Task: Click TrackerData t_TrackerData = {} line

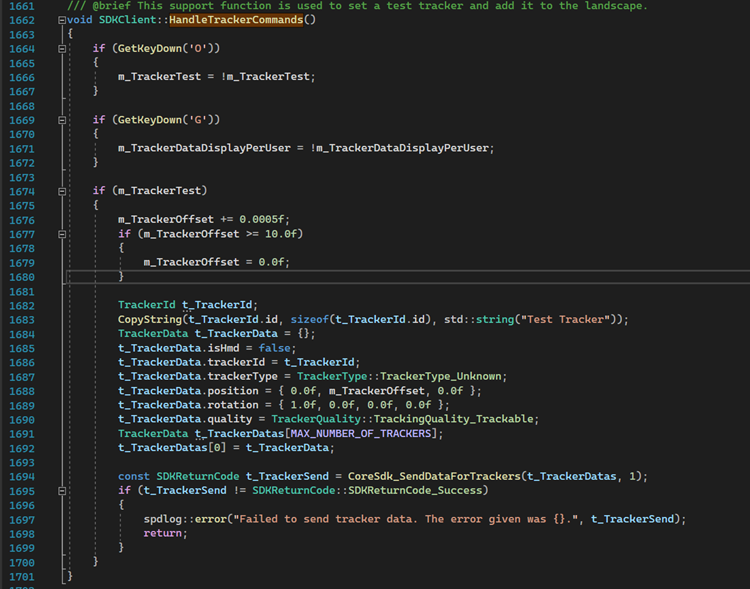Action: pyautogui.click(x=217, y=333)
